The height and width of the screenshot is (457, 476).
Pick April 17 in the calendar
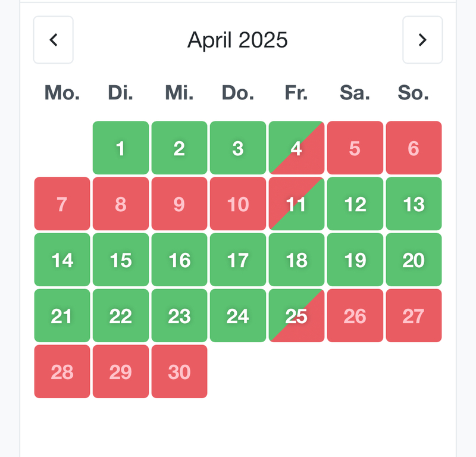pos(238,260)
